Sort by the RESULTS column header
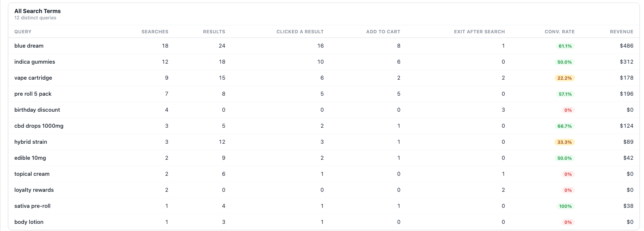This screenshot has width=644, height=231. pos(214,32)
